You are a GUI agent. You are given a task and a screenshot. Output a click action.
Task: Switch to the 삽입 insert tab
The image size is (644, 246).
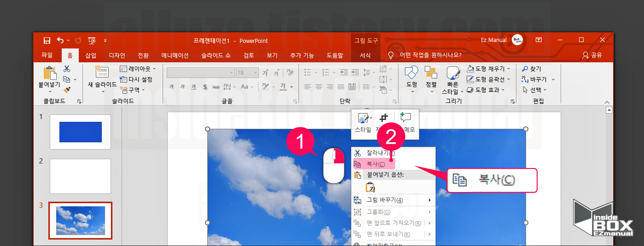click(x=91, y=55)
